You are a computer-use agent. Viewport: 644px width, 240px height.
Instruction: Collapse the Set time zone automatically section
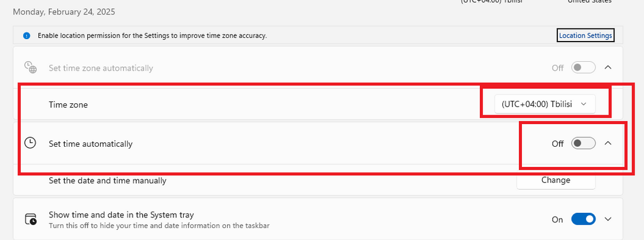(x=608, y=67)
